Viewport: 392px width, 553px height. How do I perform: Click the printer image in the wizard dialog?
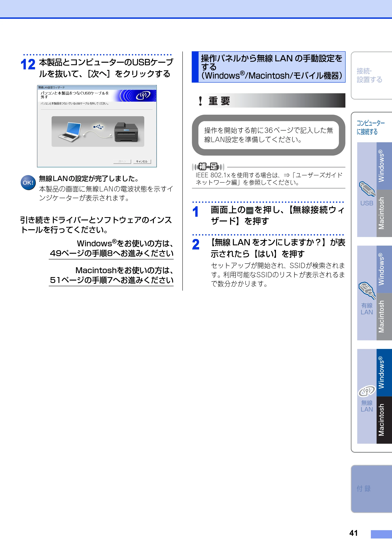pyautogui.click(x=126, y=132)
